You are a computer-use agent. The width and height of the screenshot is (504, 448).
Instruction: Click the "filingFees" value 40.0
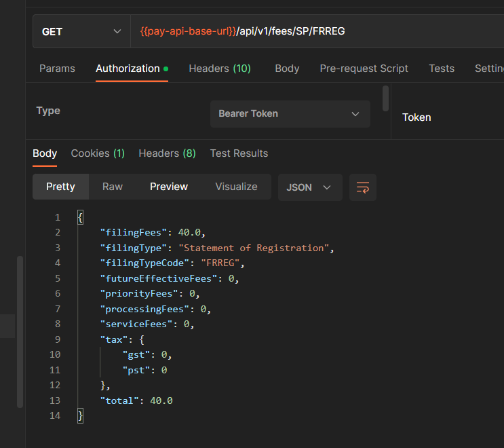click(189, 233)
